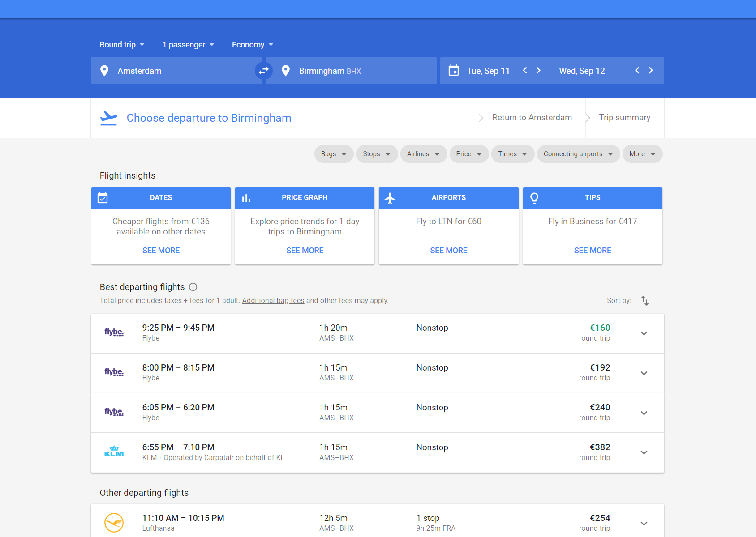Viewport: 756px width, 537px height.
Task: Open the 1 passenger selector
Action: (x=188, y=45)
